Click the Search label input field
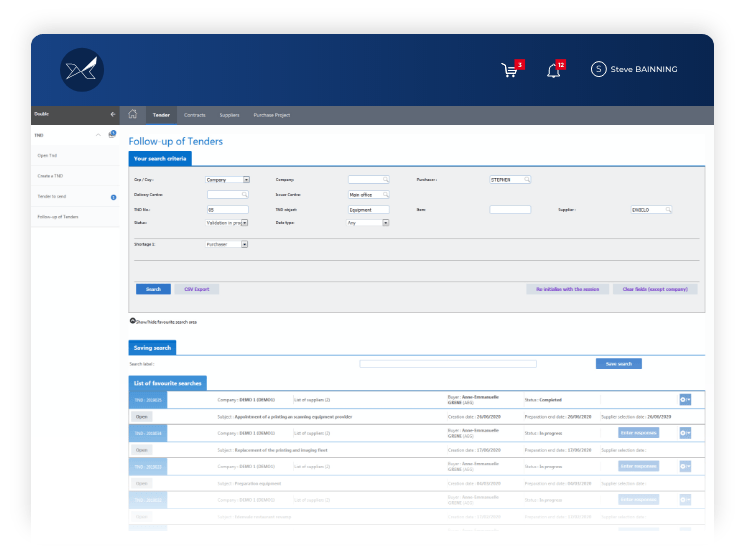Screen dimensions: 745x546 (x=447, y=364)
